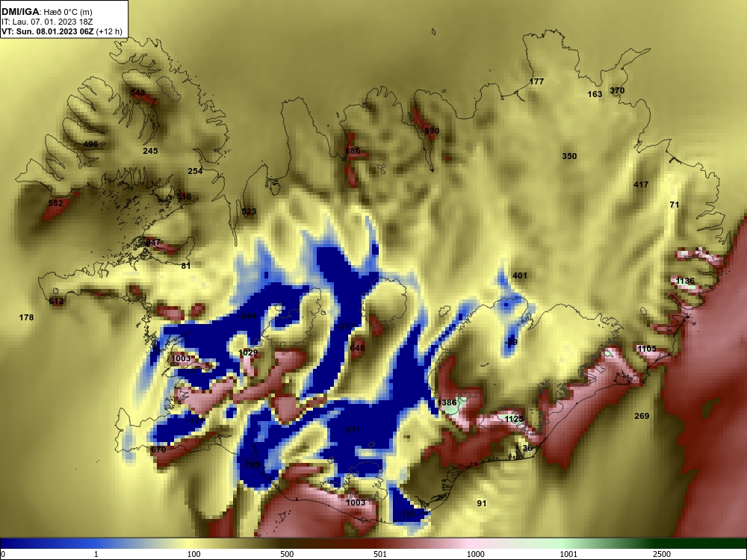This screenshot has width=747, height=560.
Task: Select the map value 177
Action: (536, 82)
